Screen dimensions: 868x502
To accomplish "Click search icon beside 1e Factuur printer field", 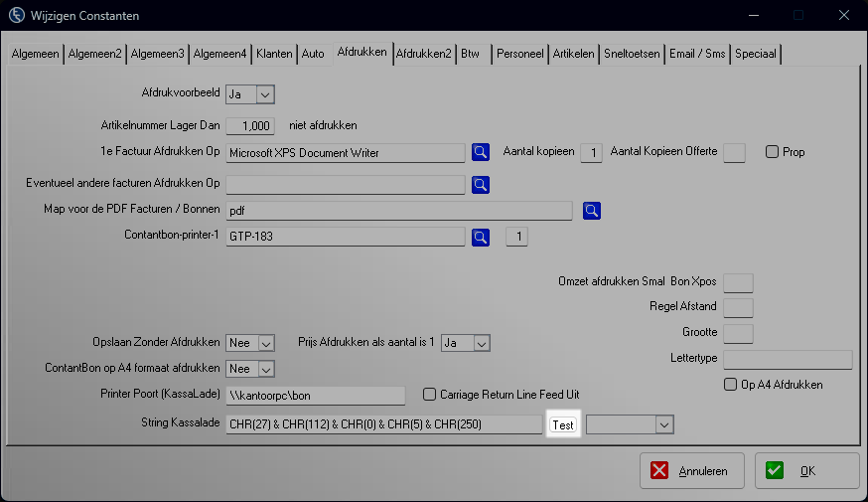I will coord(481,152).
